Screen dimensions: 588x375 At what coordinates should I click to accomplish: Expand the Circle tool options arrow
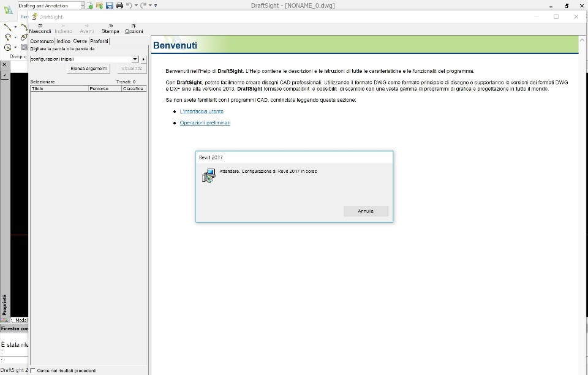15,48
